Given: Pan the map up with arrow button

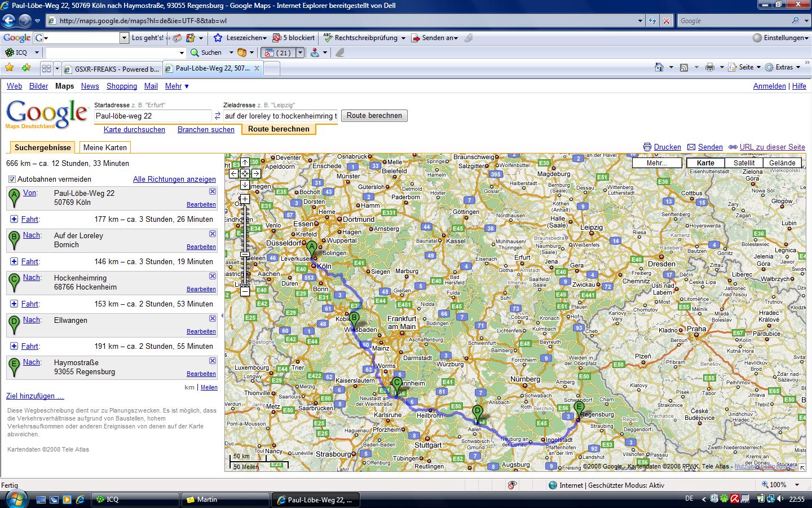Looking at the screenshot, I should coord(245,162).
